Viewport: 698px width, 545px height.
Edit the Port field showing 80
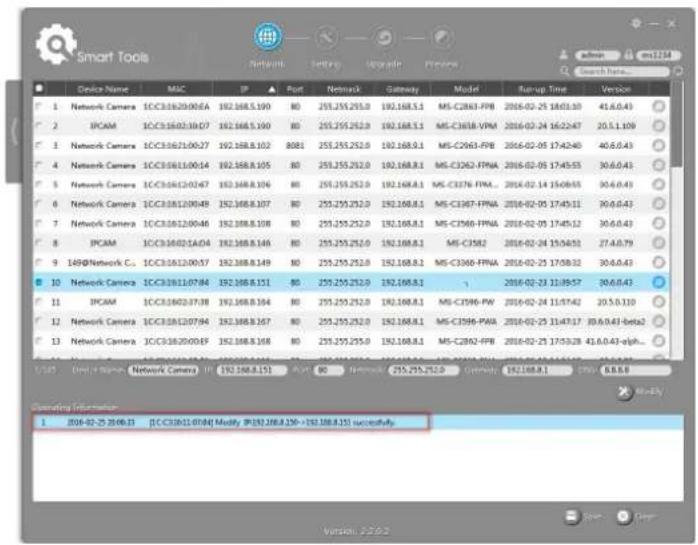[329, 370]
